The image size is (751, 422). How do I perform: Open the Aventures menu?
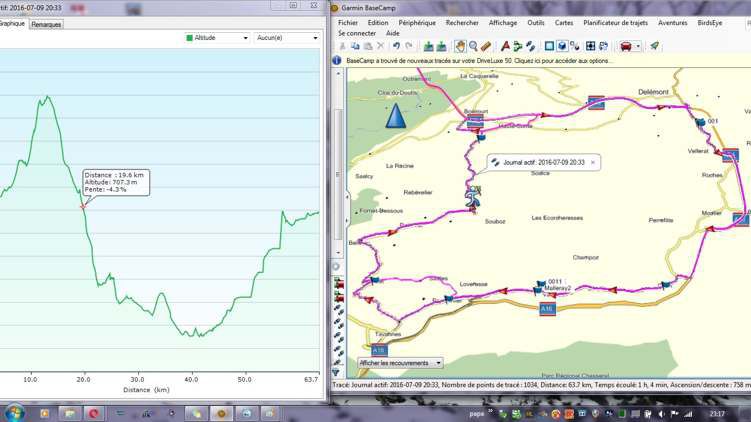(x=672, y=23)
